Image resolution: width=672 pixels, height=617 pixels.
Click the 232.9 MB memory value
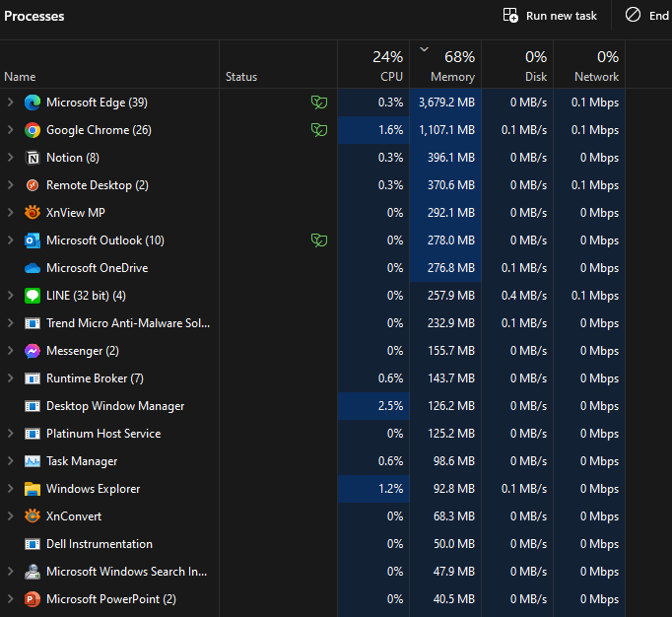[451, 323]
